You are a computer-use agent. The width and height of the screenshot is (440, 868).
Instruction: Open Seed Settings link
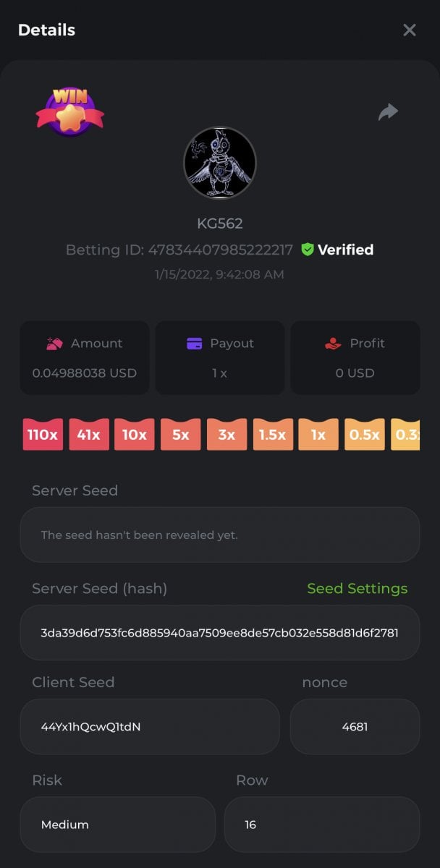pyautogui.click(x=357, y=589)
